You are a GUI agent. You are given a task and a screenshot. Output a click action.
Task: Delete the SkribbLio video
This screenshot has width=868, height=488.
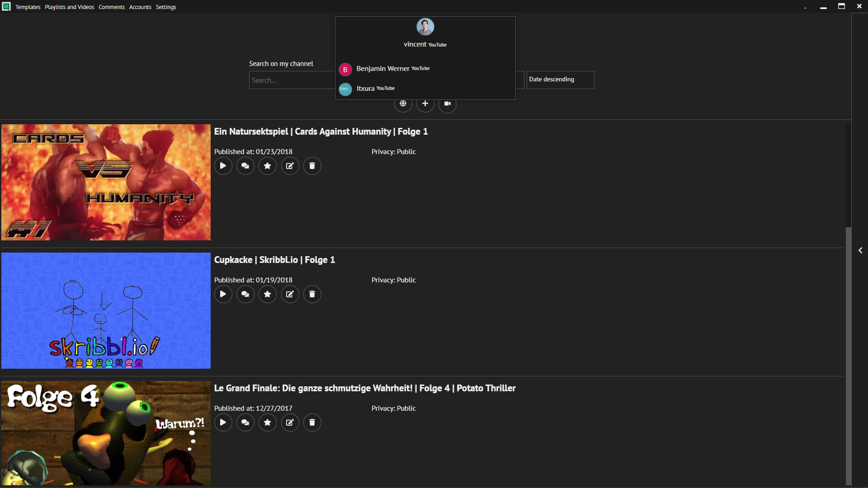312,294
